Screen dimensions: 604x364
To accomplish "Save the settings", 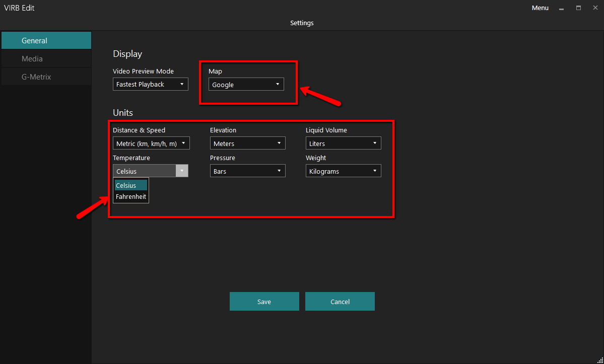I will (264, 302).
